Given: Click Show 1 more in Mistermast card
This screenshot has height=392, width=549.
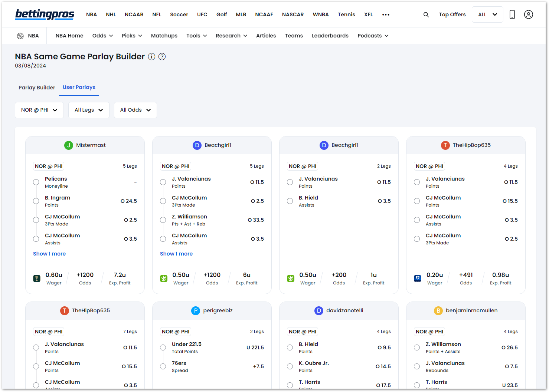Looking at the screenshot, I should pyautogui.click(x=49, y=254).
